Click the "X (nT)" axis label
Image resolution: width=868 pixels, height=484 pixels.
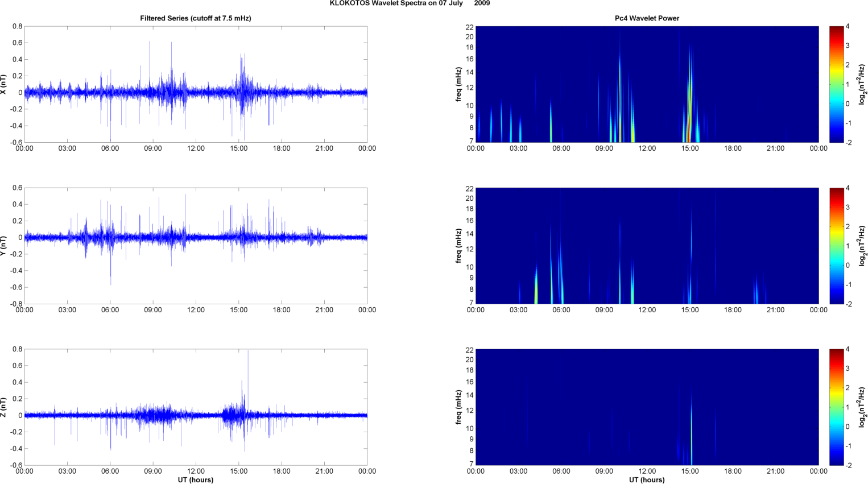click(x=4, y=84)
